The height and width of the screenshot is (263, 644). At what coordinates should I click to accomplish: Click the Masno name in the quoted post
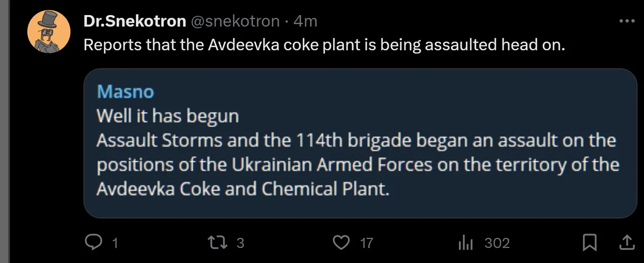coord(125,92)
